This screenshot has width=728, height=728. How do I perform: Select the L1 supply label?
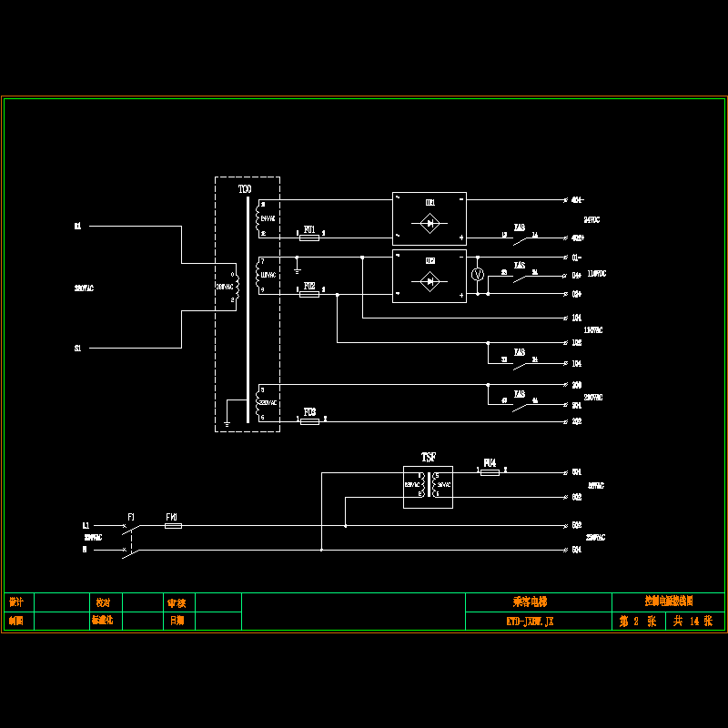(86, 526)
